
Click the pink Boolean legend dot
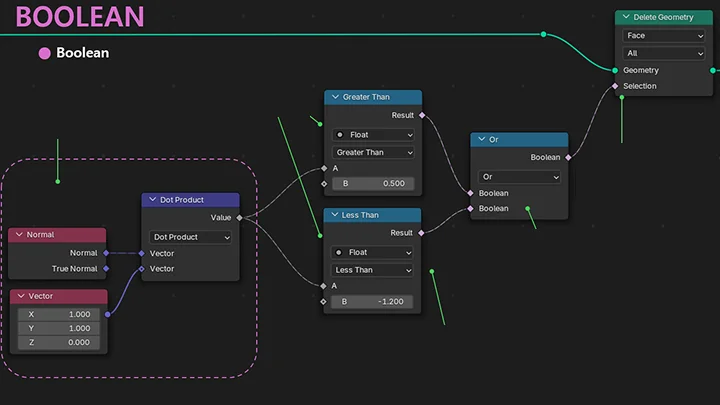pos(44,53)
